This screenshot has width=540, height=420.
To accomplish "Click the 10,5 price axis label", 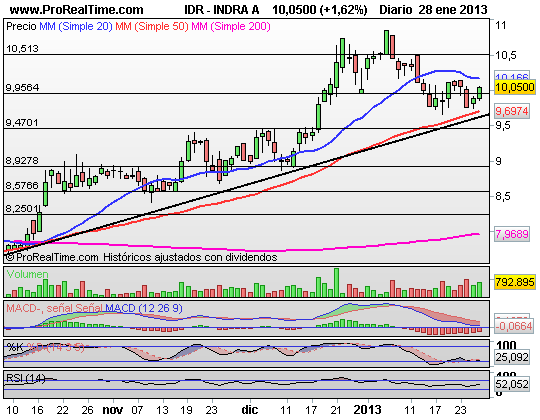I will click(x=506, y=55).
